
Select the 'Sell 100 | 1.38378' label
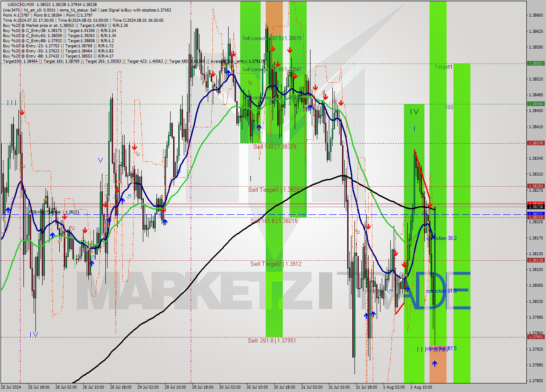(275, 147)
